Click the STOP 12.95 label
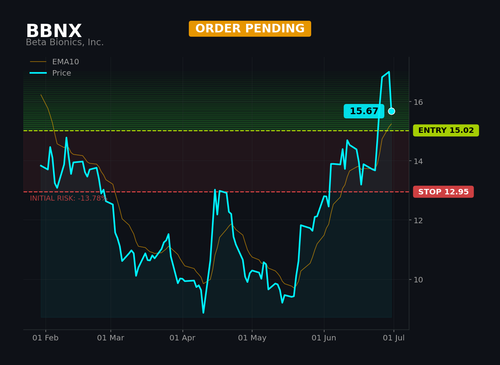The width and height of the screenshot is (500, 365). click(443, 192)
